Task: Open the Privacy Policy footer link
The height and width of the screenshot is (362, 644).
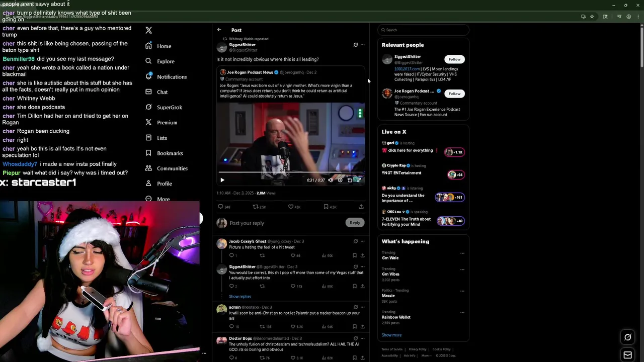Action: (417, 349)
